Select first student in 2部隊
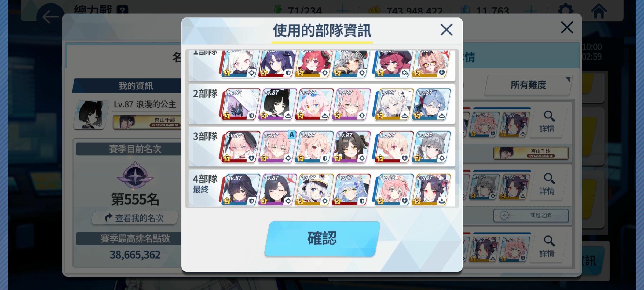Viewport: 644px width, 290px height. (x=240, y=104)
